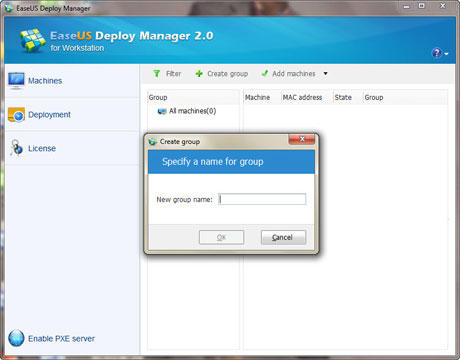The width and height of the screenshot is (460, 360).
Task: Click the Deployment folder icon
Action: coord(16,115)
